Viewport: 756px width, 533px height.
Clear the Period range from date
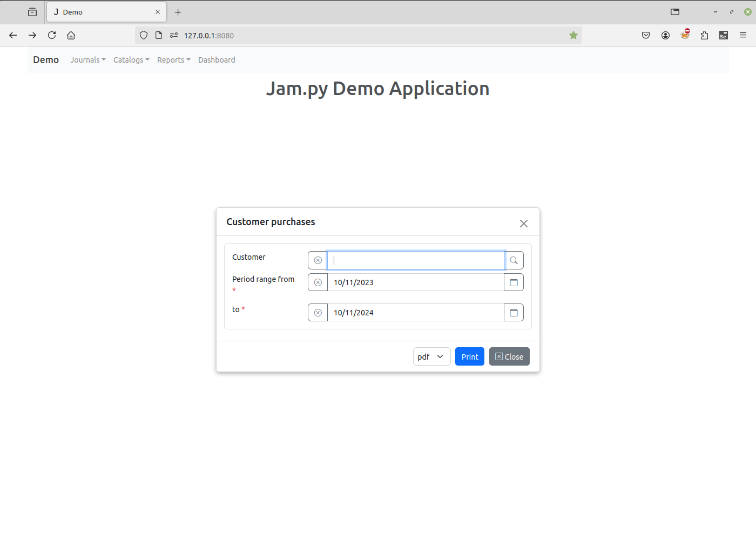(x=318, y=282)
